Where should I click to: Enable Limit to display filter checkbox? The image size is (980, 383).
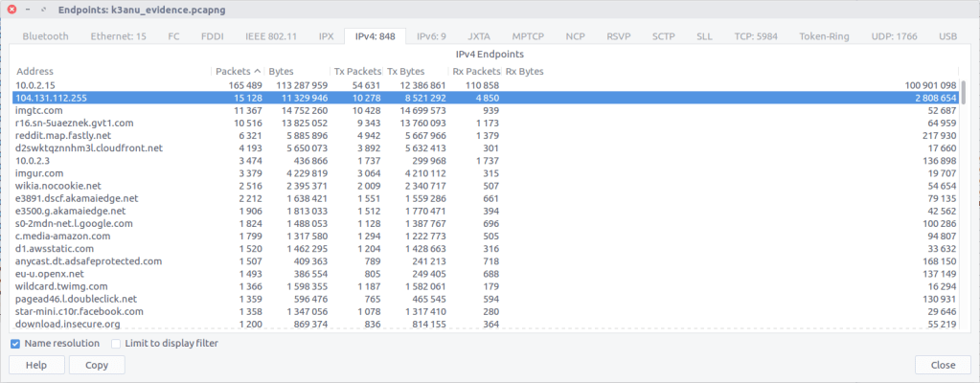(117, 343)
